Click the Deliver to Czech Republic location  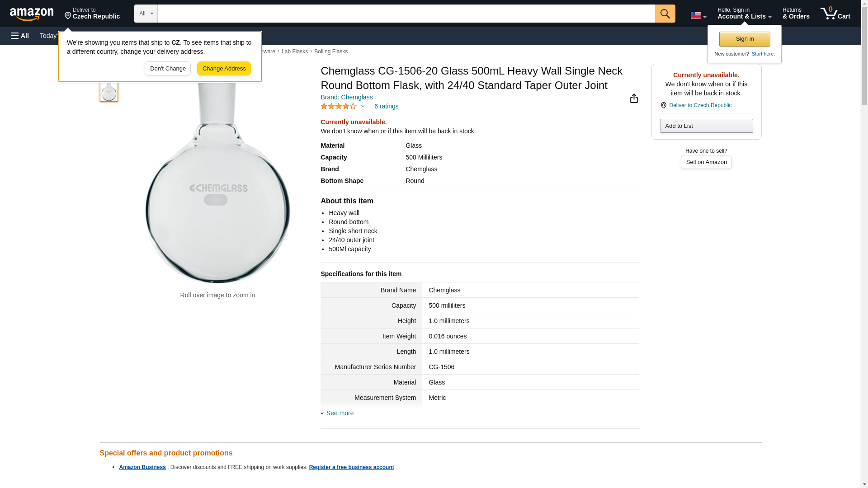pyautogui.click(x=92, y=14)
